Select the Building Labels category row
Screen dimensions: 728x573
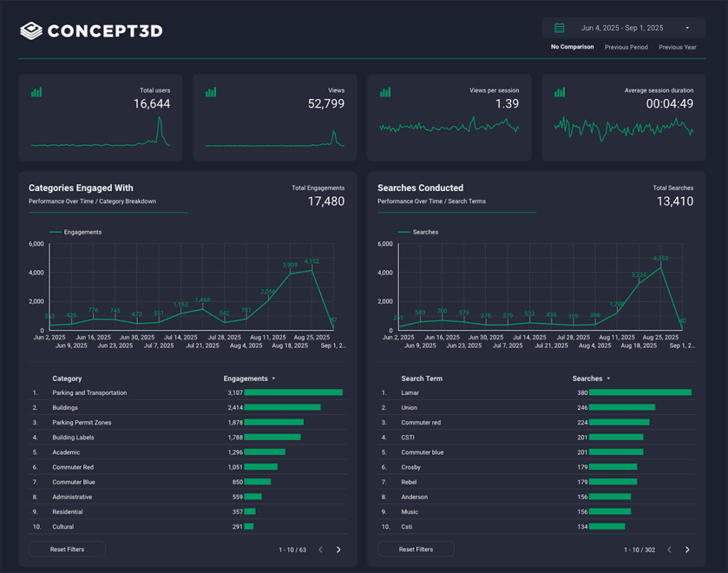[188, 437]
